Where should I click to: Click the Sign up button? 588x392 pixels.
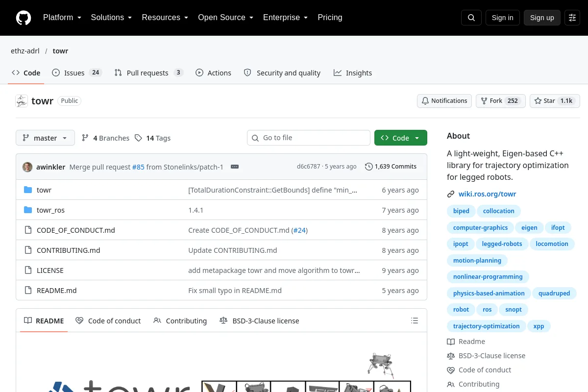click(x=542, y=18)
